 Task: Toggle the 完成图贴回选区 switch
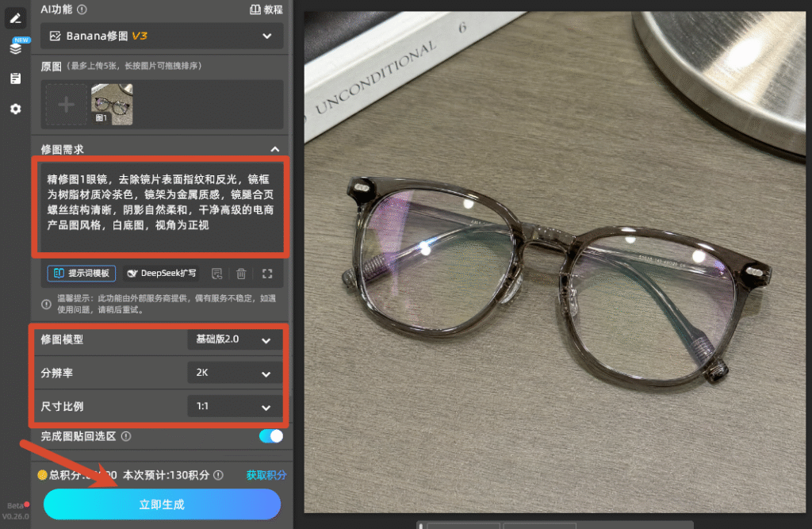point(271,436)
